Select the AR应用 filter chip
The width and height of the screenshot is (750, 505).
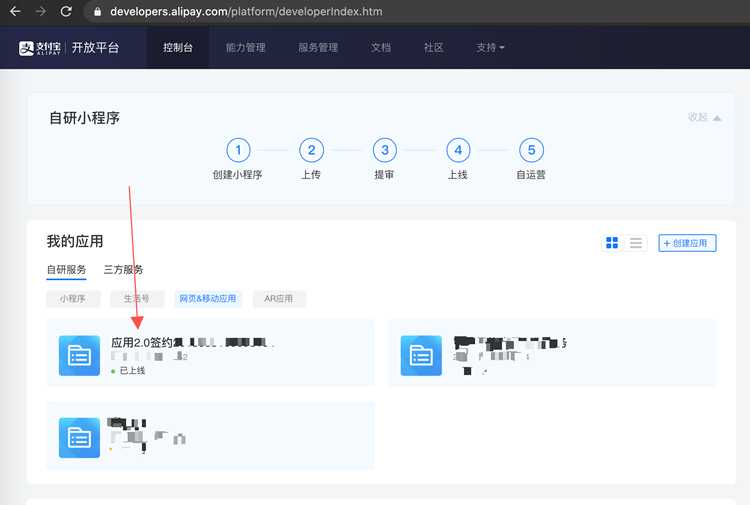tap(279, 298)
